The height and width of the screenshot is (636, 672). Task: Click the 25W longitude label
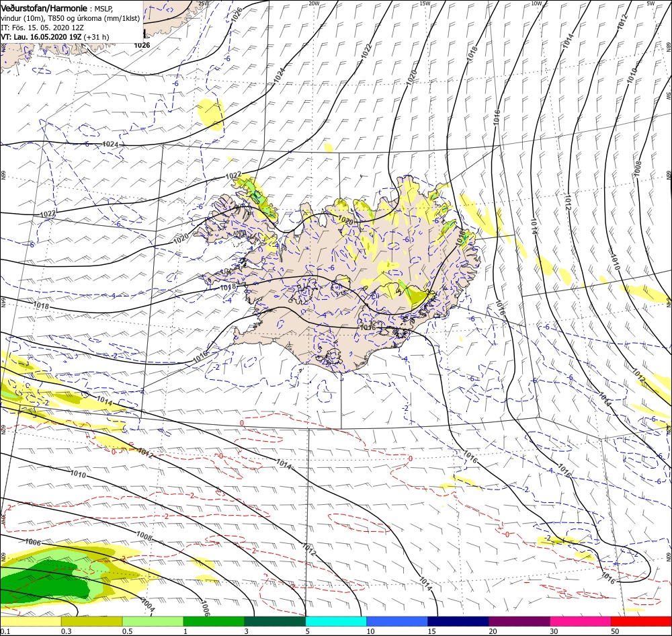point(204,3)
